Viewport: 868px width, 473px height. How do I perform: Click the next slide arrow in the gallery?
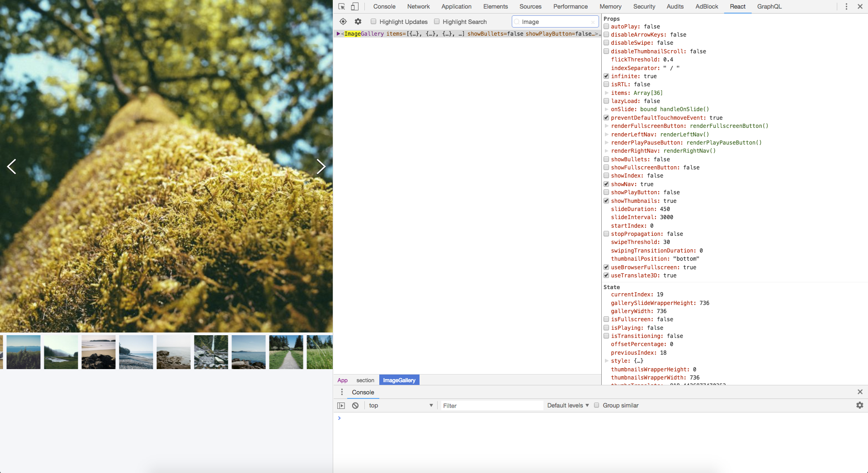pos(321,167)
